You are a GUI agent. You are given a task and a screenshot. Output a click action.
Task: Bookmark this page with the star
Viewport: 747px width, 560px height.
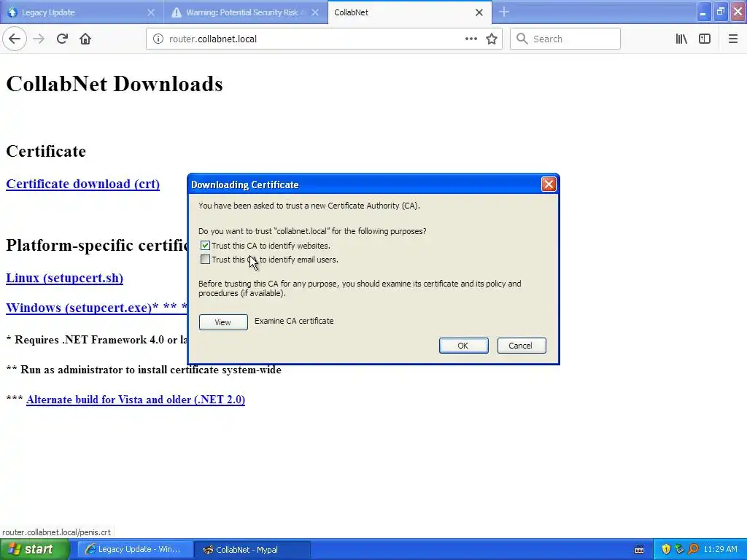point(492,39)
